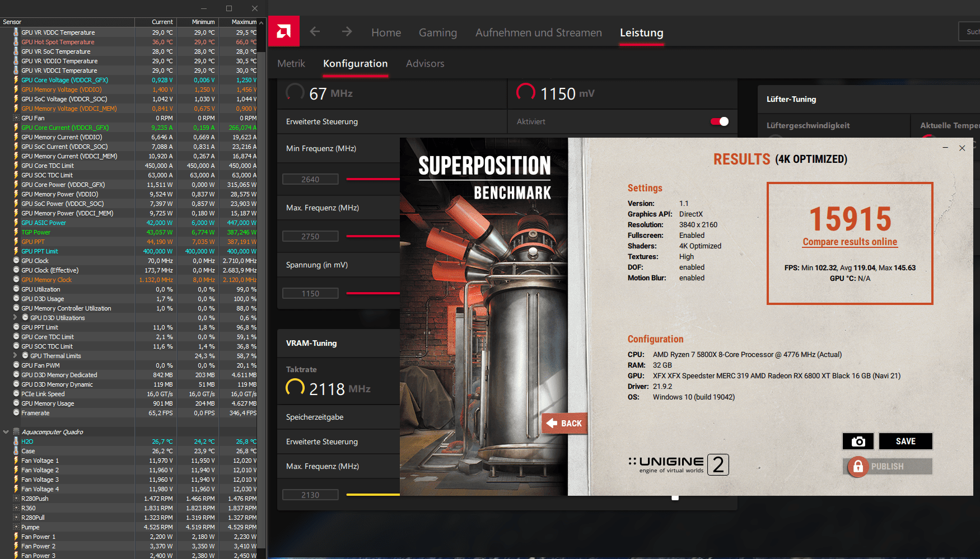Click the Min Frequenz 2640 input field
Screen dimensions: 980x559
310,179
